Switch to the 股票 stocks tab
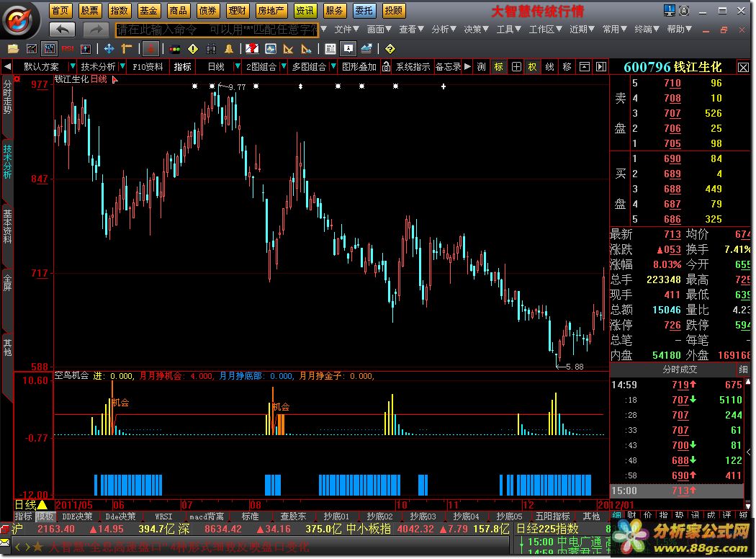This screenshot has width=756, height=559. point(90,10)
